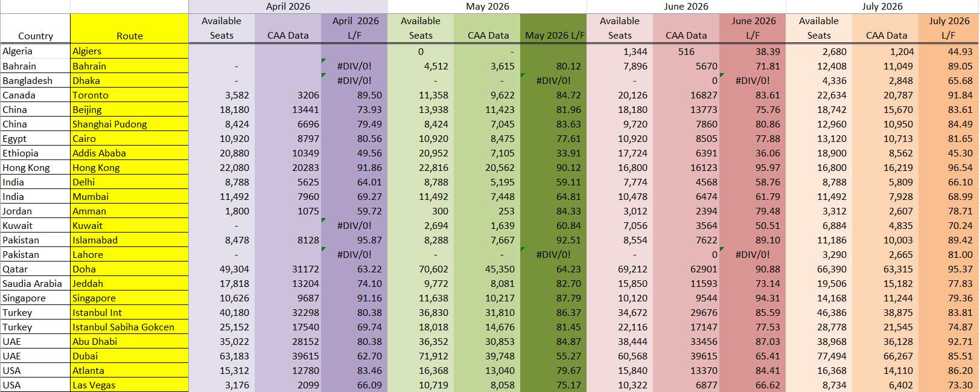Image resolution: width=980 pixels, height=392 pixels.
Task: Click Doha's April available seats 49,304
Action: pyautogui.click(x=221, y=269)
